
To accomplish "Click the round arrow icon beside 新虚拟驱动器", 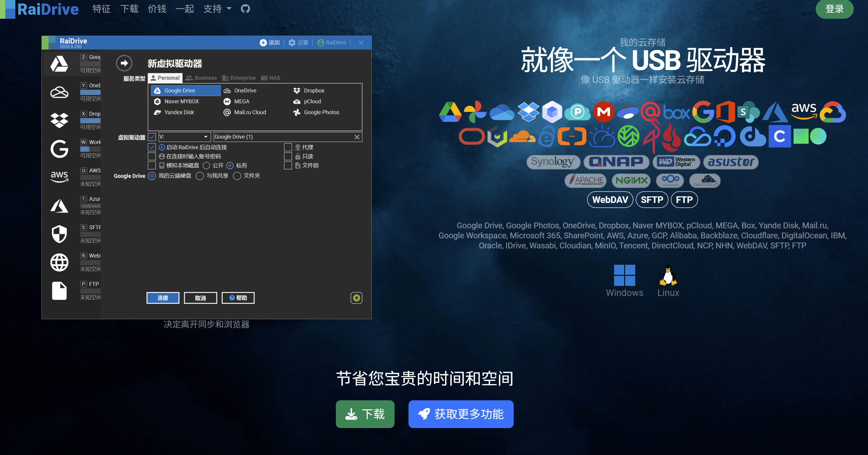I will pyautogui.click(x=124, y=63).
